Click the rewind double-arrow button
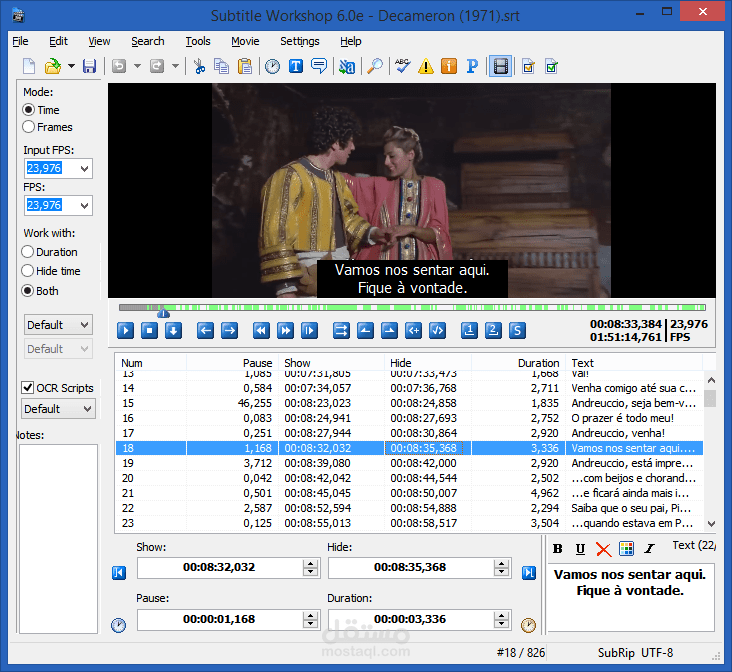Image resolution: width=732 pixels, height=672 pixels. point(261,331)
